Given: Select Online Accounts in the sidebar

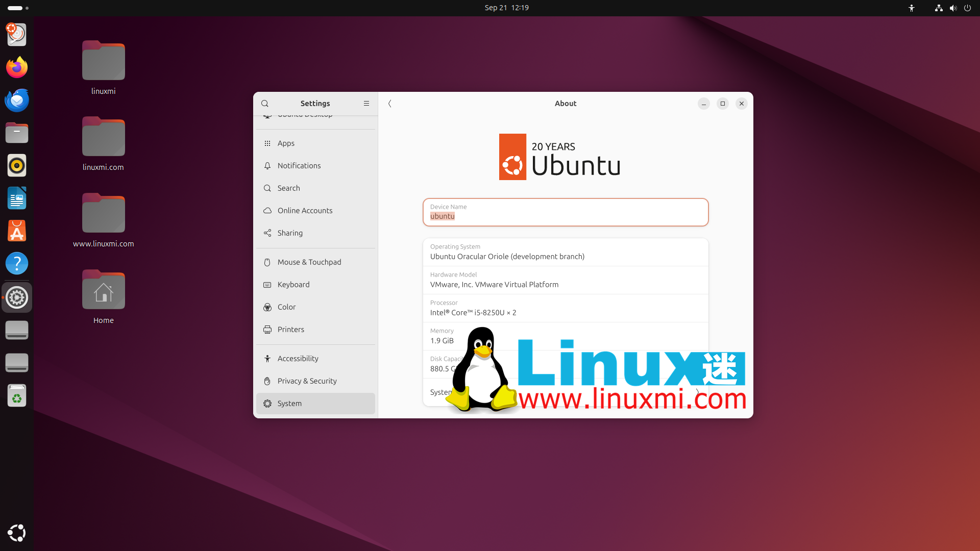Looking at the screenshot, I should 315,211.
